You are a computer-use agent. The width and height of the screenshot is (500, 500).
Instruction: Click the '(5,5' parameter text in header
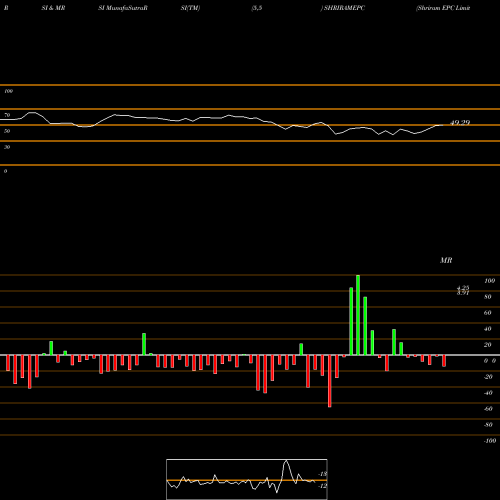click(257, 8)
